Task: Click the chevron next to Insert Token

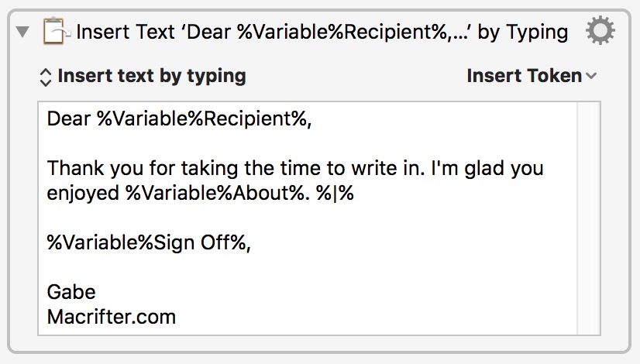Action: point(591,76)
